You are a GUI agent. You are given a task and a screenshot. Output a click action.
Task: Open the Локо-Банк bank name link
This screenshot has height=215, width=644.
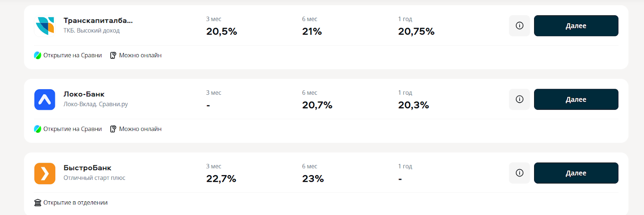pyautogui.click(x=84, y=94)
